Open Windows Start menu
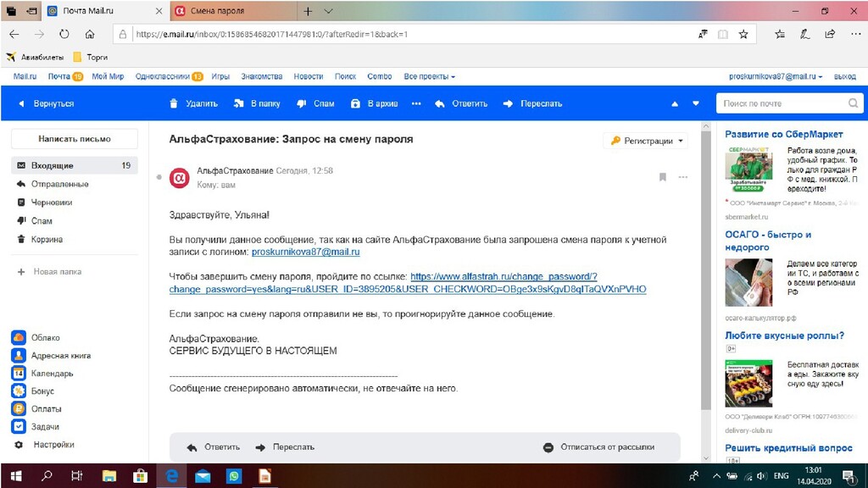Image resolution: width=868 pixels, height=488 pixels. [x=16, y=476]
